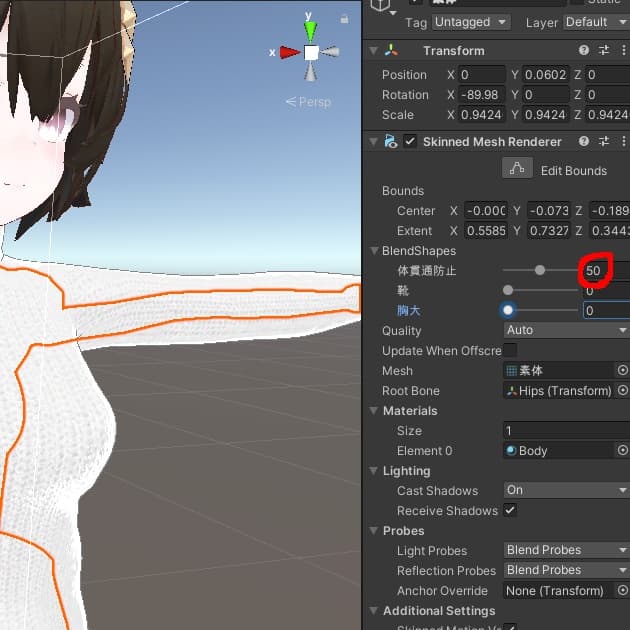
Task: Click the Bounds Extent X field 0.5585
Action: (x=486, y=231)
